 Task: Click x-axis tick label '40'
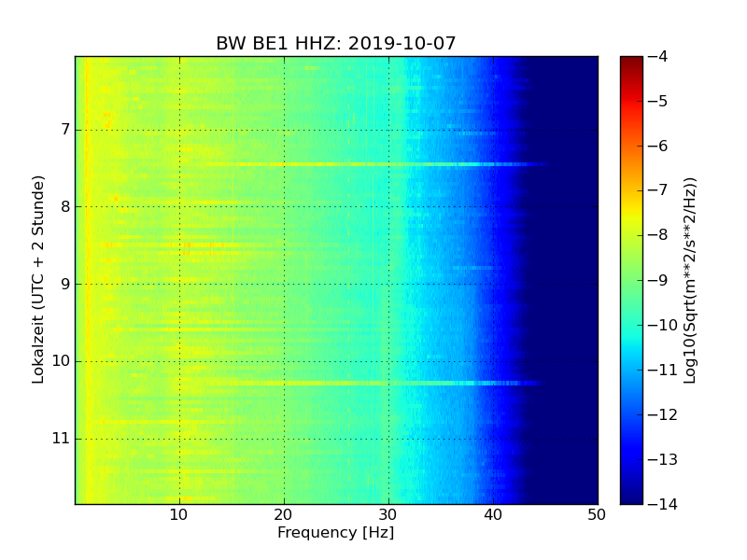(x=493, y=515)
